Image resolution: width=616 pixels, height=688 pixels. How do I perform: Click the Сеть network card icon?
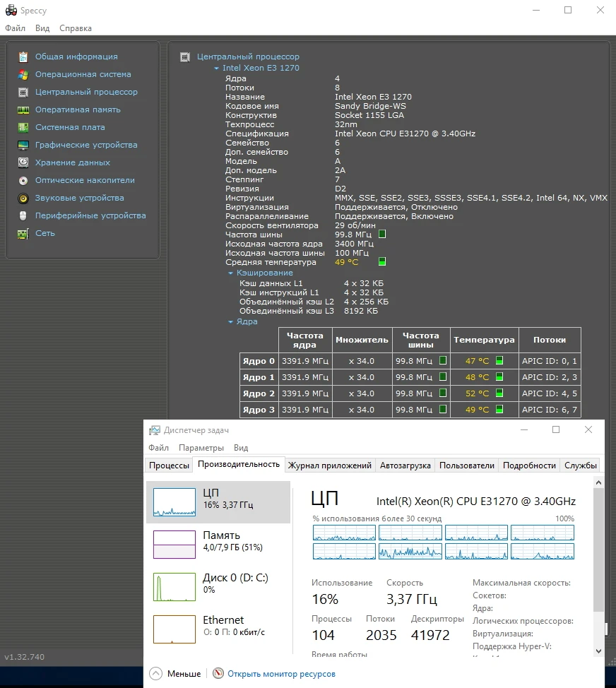tap(23, 233)
